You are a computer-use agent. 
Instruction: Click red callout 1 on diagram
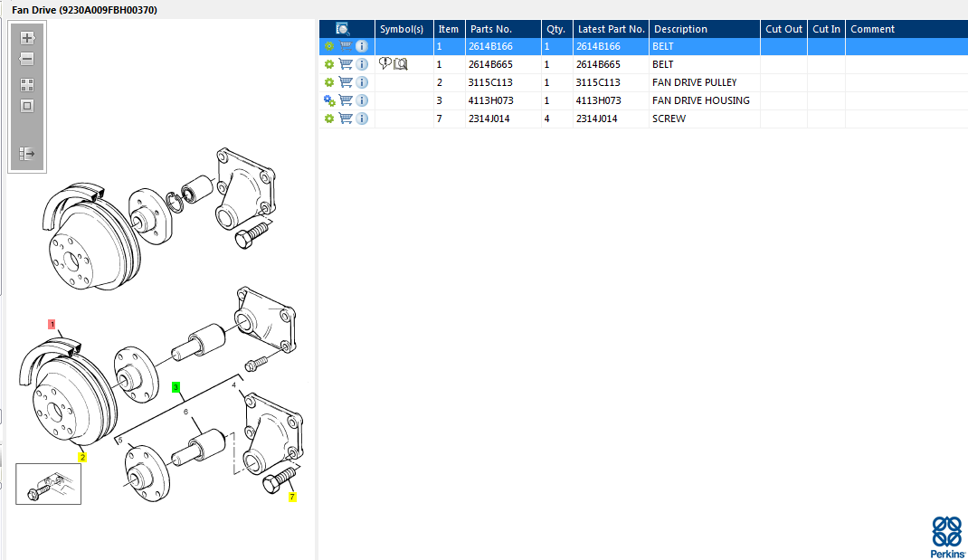coord(52,323)
